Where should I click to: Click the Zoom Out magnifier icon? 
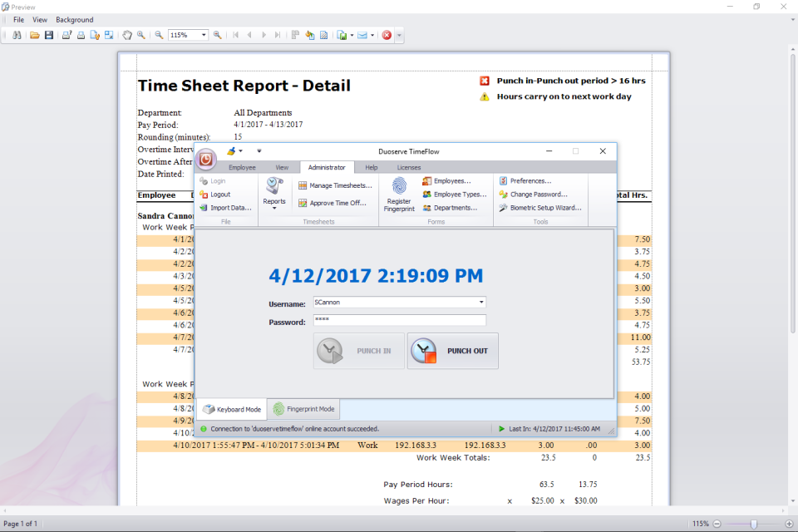159,35
